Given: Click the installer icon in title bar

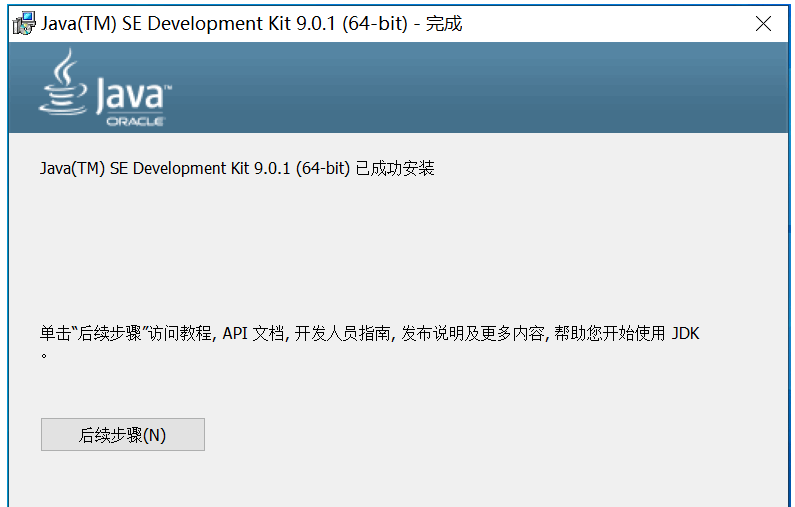Looking at the screenshot, I should point(24,24).
